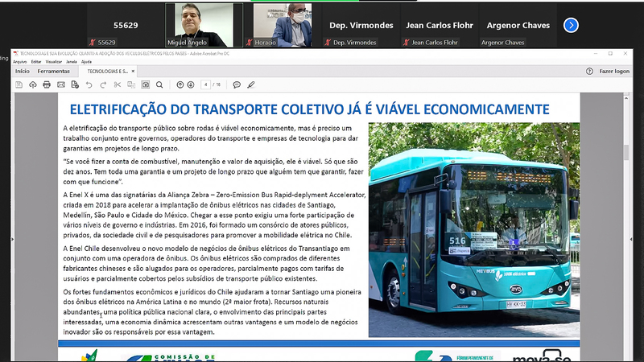Open the Visualizar menu
The width and height of the screenshot is (644, 362).
[53, 61]
